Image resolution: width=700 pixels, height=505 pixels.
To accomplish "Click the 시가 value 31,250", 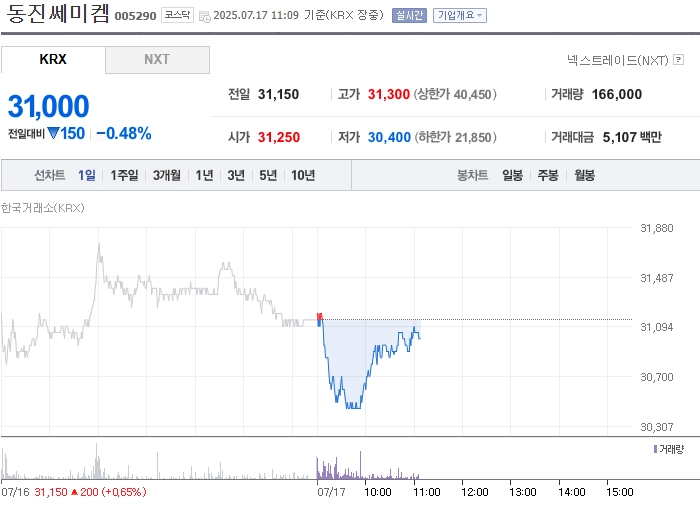I will point(279,137).
